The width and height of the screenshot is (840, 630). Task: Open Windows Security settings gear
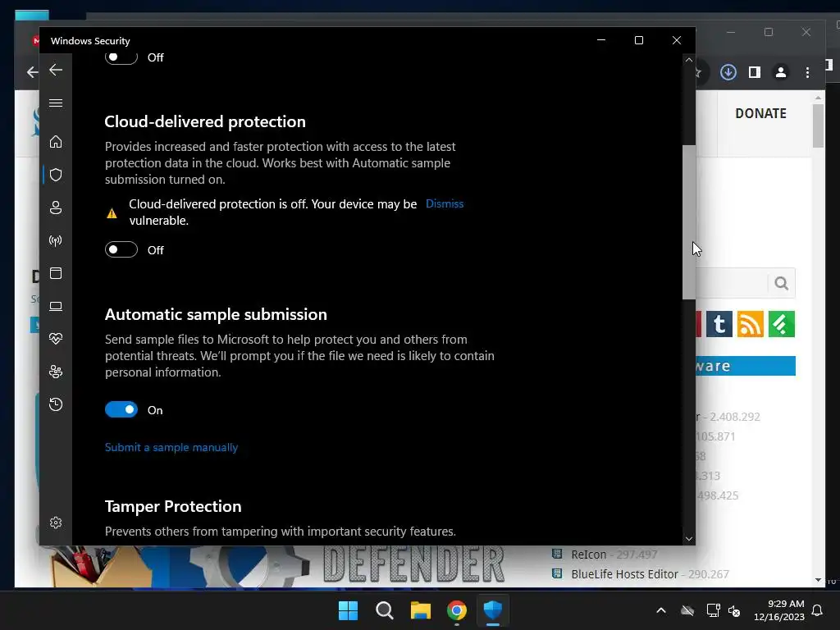tap(56, 523)
